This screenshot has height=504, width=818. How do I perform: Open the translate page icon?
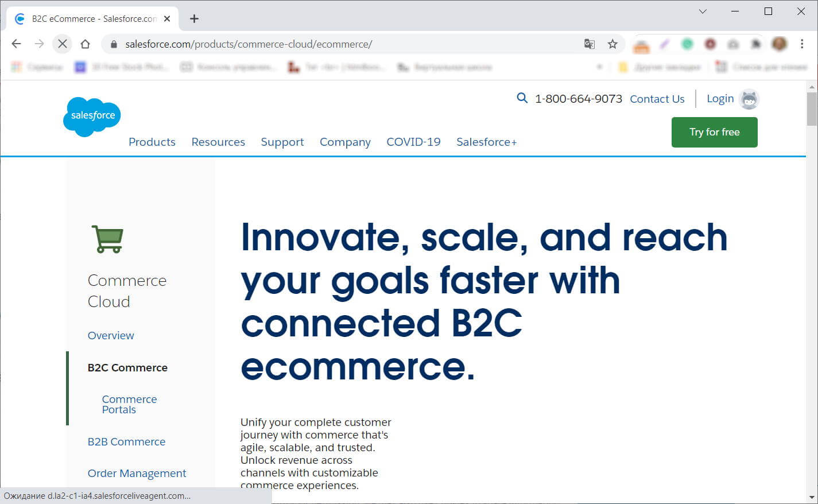point(589,44)
